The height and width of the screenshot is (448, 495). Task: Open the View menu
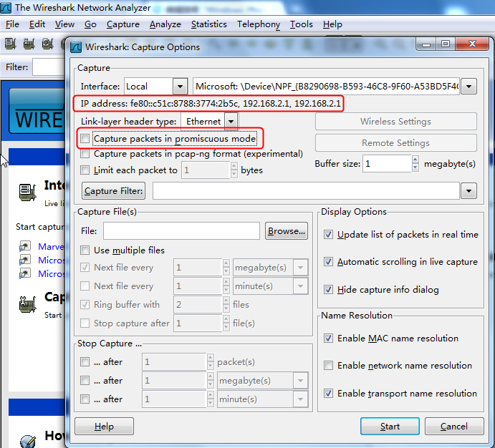tap(64, 24)
